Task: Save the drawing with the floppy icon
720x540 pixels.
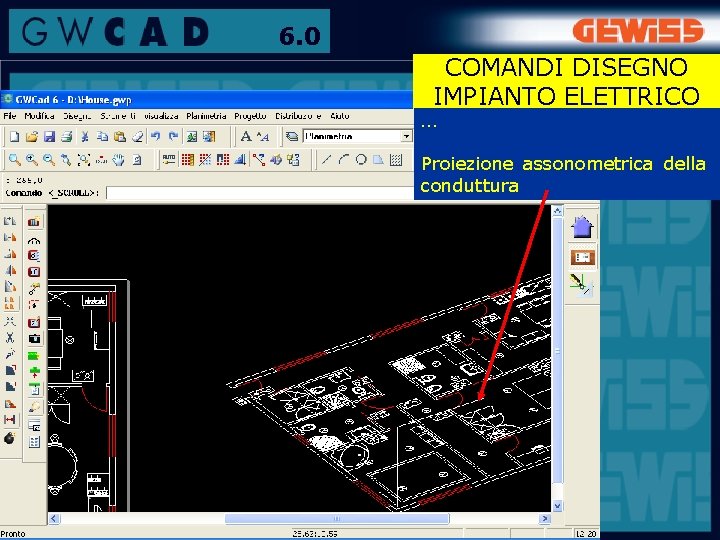Action: click(x=49, y=136)
